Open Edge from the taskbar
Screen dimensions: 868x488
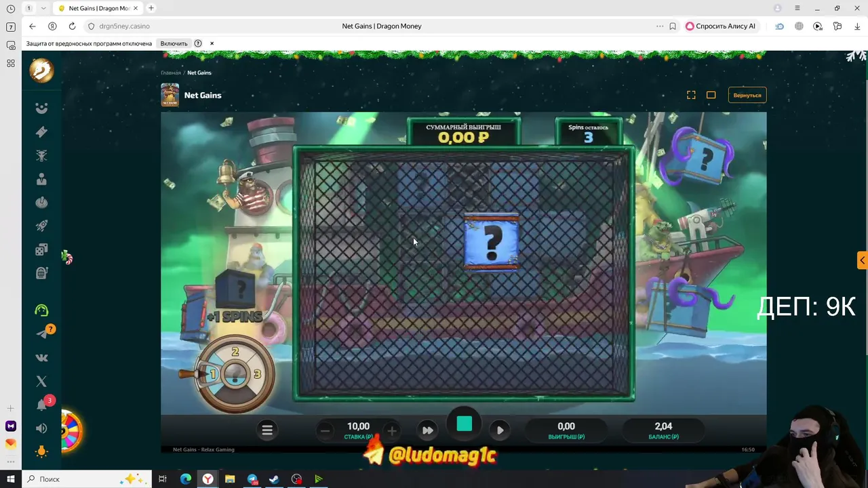click(186, 479)
